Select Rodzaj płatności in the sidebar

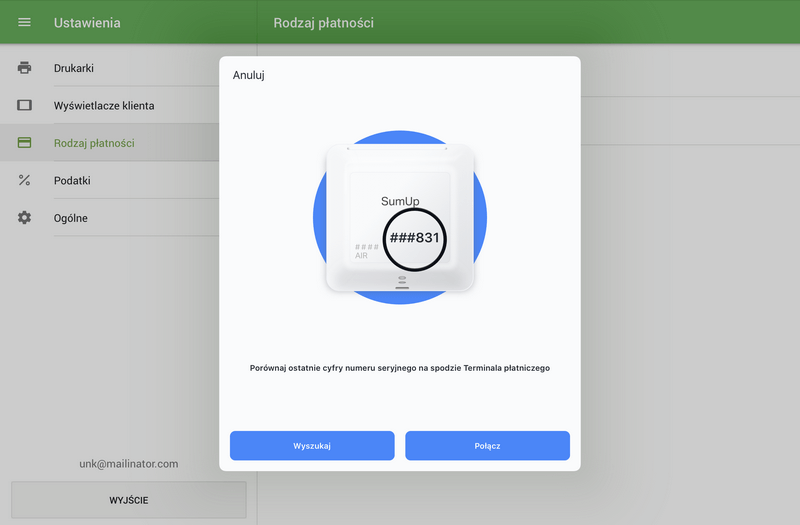click(x=94, y=143)
